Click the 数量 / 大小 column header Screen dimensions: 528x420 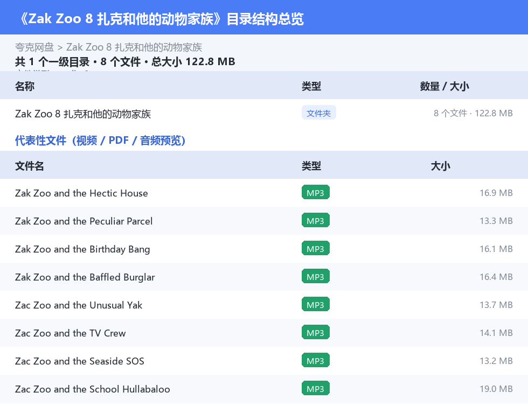(444, 86)
